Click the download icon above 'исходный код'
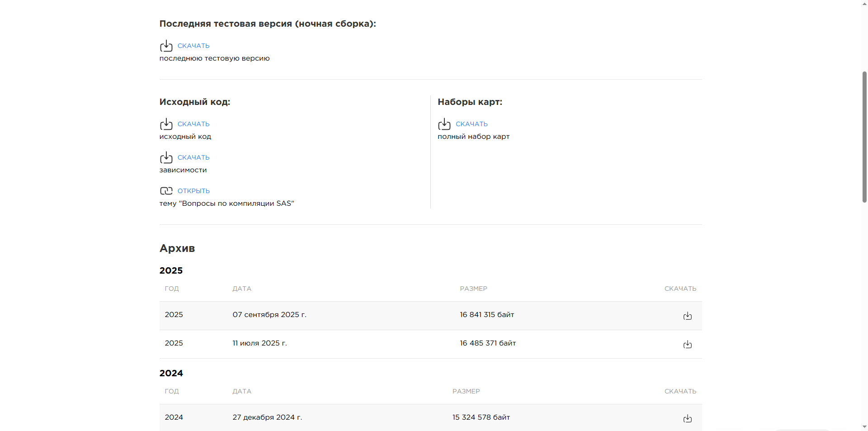868x431 pixels. (x=166, y=124)
